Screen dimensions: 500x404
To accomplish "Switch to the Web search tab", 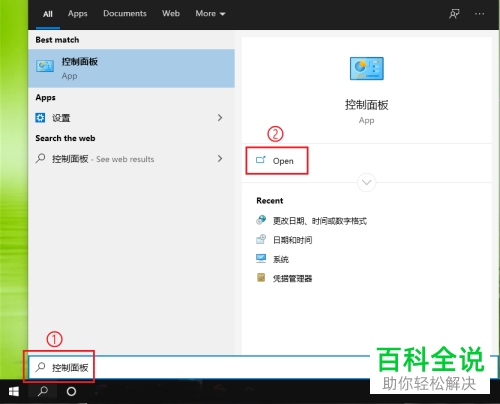I will click(x=171, y=14).
